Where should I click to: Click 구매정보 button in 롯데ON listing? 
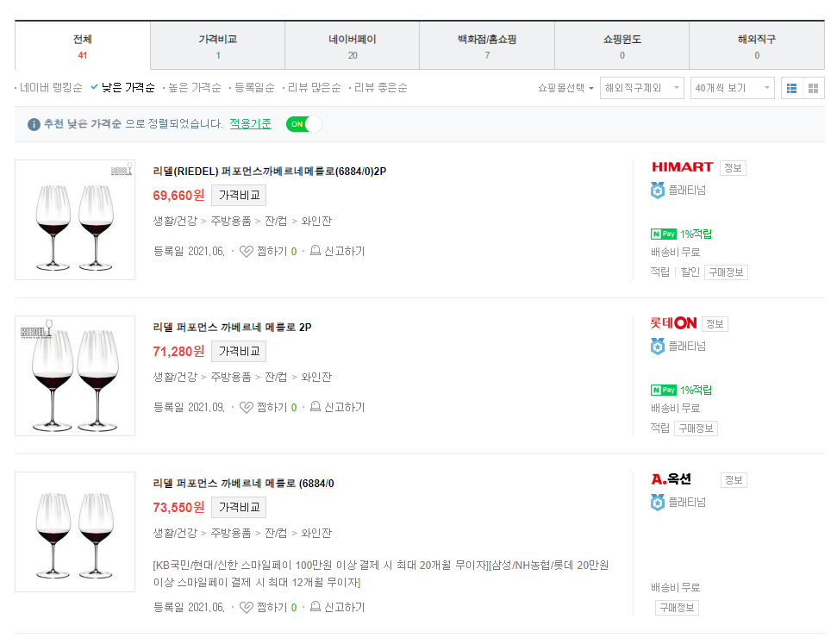[x=696, y=428]
